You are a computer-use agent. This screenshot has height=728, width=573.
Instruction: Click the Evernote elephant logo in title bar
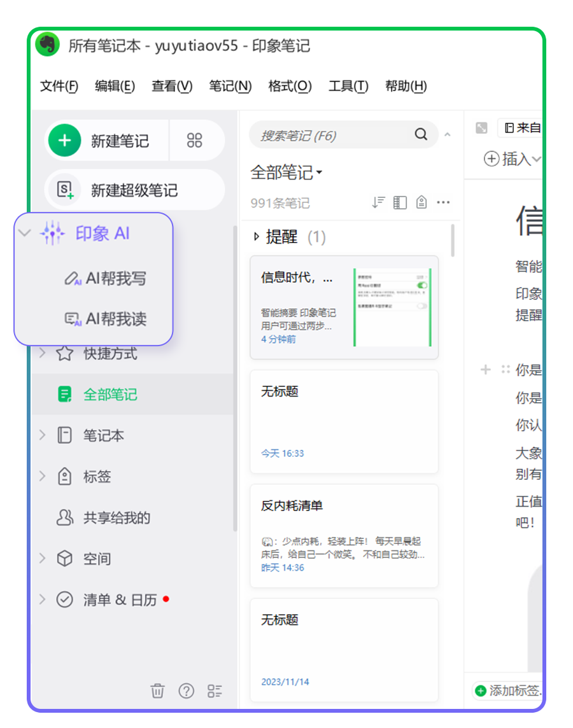[47, 45]
